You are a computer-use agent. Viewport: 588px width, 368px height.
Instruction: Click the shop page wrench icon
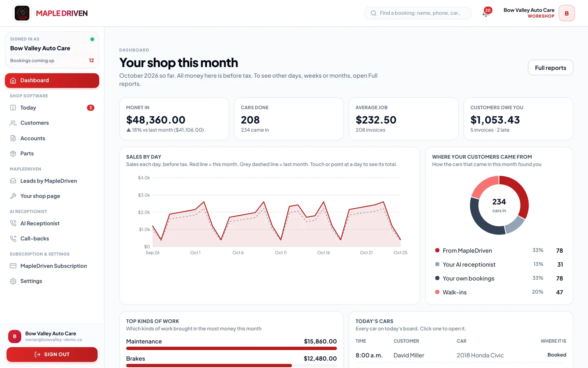coord(13,196)
